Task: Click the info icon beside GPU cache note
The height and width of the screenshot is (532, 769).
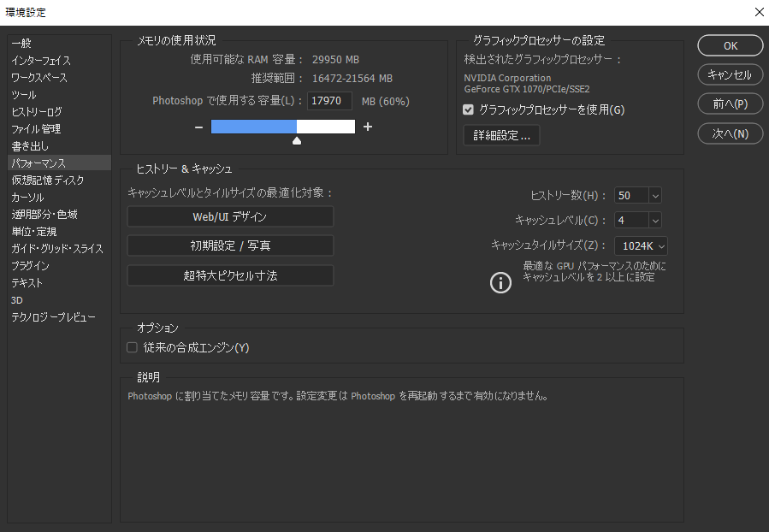Action: pos(500,283)
